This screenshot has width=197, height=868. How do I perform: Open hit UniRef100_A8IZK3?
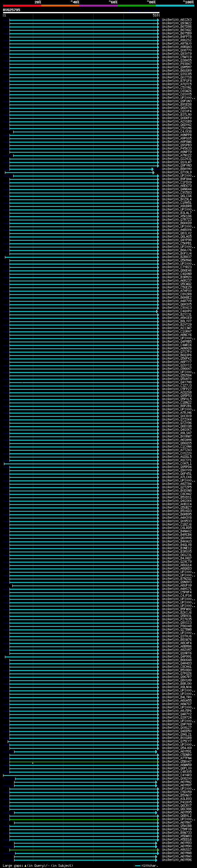pos(177,20)
